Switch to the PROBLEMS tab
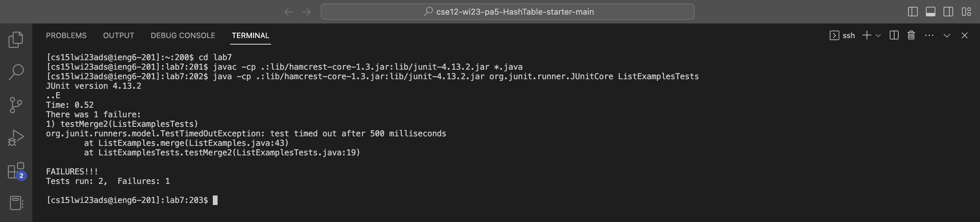This screenshot has height=222, width=980. tap(66, 35)
